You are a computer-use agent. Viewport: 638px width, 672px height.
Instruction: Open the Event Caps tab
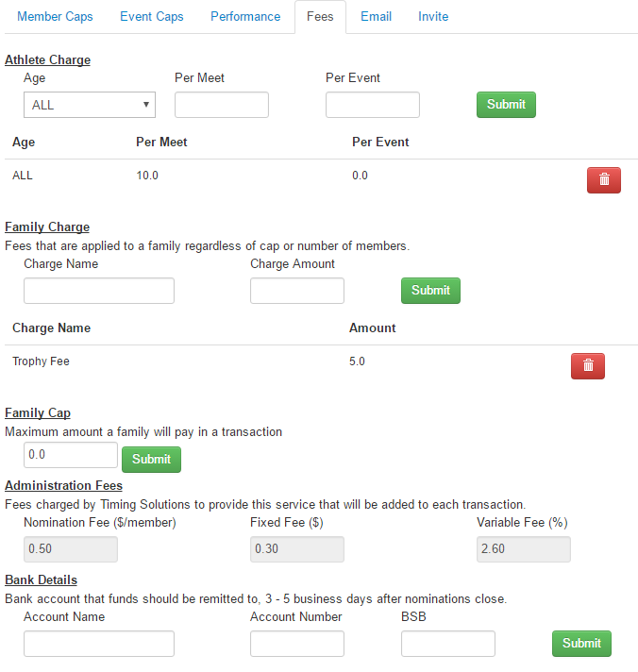point(152,16)
